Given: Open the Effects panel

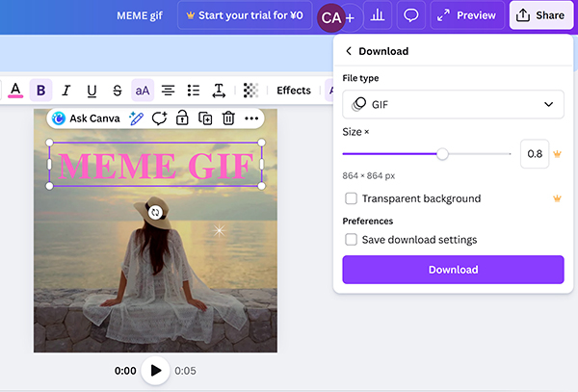Looking at the screenshot, I should [294, 91].
